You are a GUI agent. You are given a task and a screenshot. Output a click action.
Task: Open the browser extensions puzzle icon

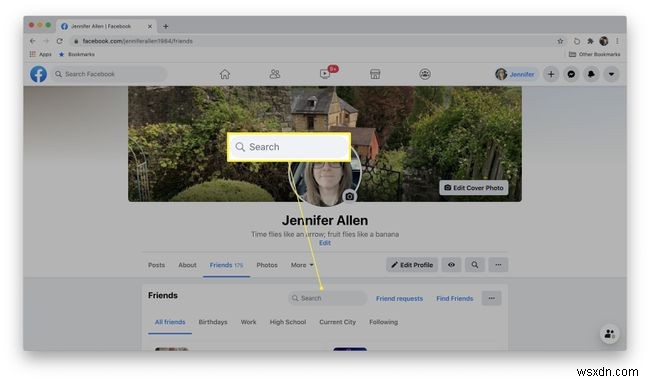(590, 41)
